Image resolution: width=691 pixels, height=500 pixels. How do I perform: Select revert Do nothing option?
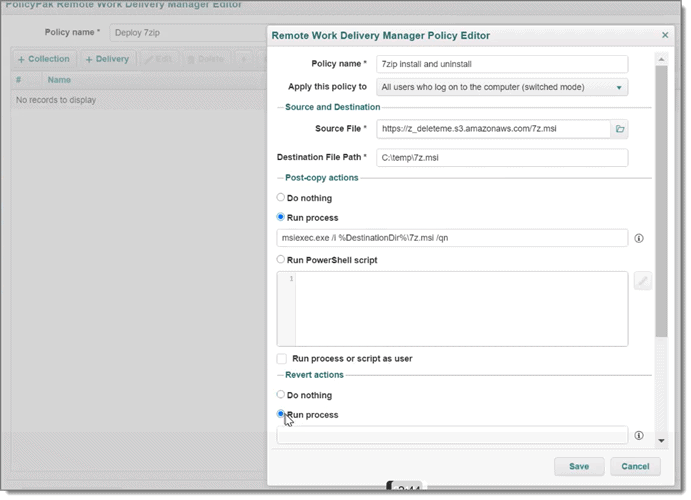coord(280,394)
